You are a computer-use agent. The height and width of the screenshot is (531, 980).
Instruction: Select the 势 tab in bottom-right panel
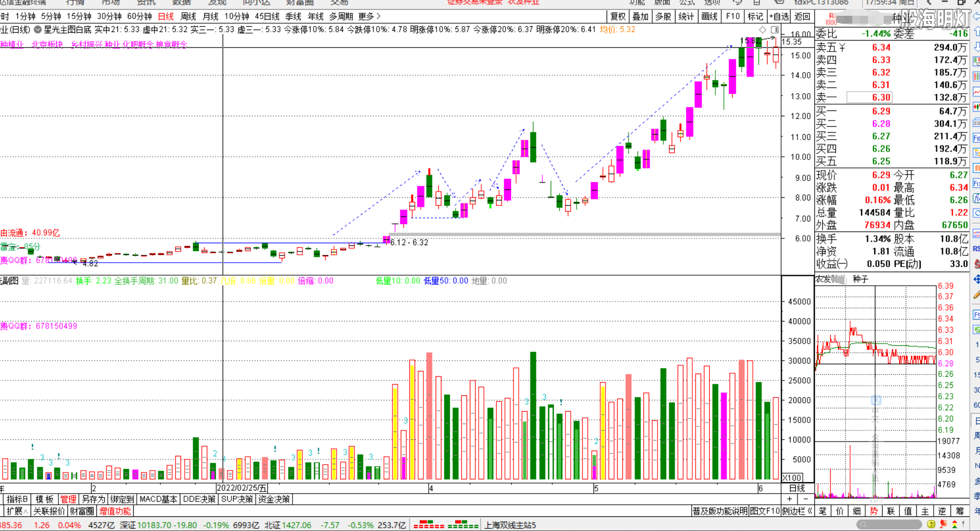pos(874,511)
